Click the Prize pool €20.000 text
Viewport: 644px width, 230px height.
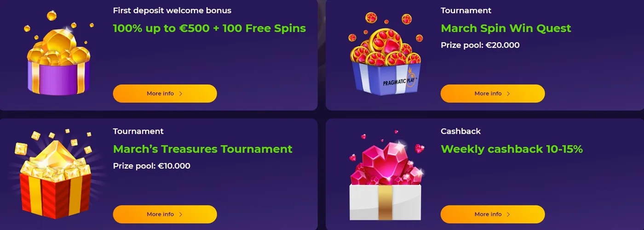tap(480, 45)
